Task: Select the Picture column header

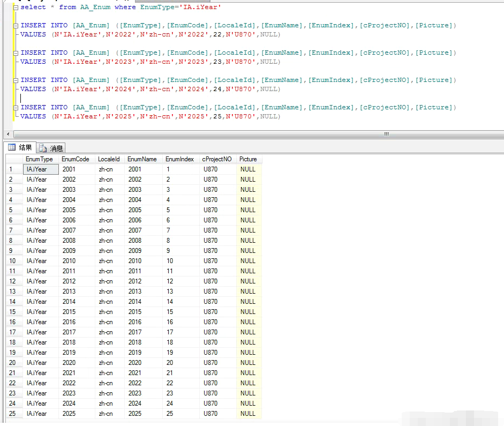Action: point(249,159)
